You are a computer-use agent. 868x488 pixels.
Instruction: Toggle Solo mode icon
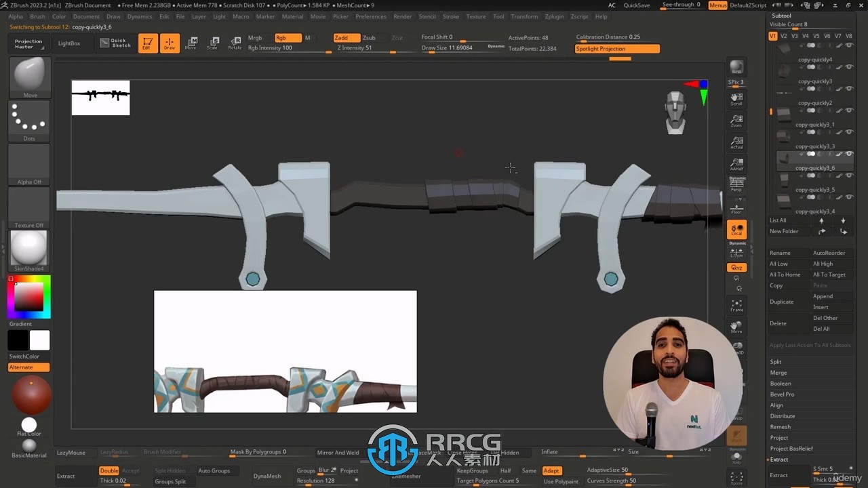tap(736, 457)
